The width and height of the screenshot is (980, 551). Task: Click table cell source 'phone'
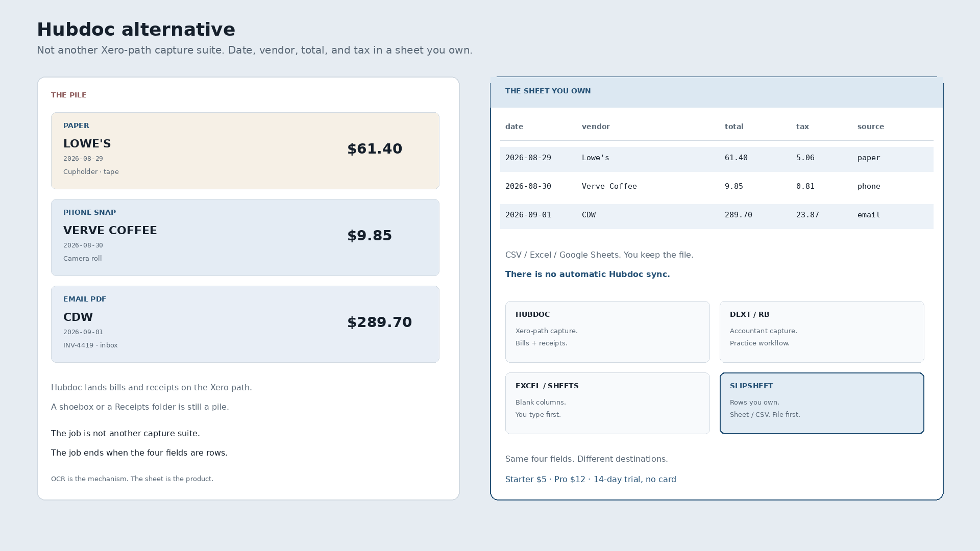coord(869,186)
